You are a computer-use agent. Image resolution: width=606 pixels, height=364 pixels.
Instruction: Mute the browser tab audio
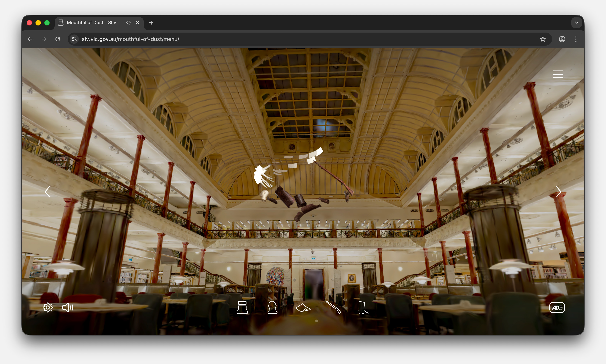click(x=128, y=23)
